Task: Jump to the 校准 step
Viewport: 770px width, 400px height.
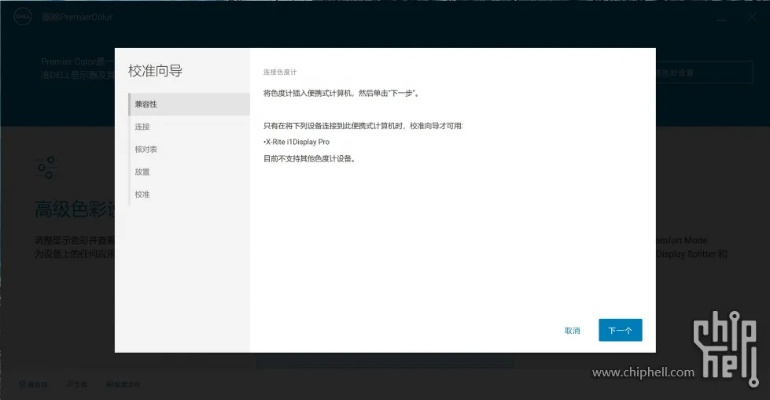Action: coord(143,194)
